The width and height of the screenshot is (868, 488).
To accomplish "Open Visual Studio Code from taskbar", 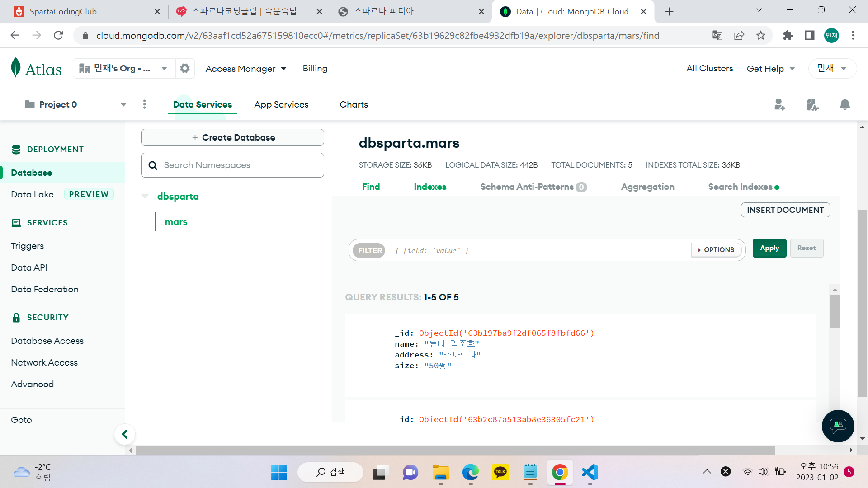I will [x=590, y=472].
